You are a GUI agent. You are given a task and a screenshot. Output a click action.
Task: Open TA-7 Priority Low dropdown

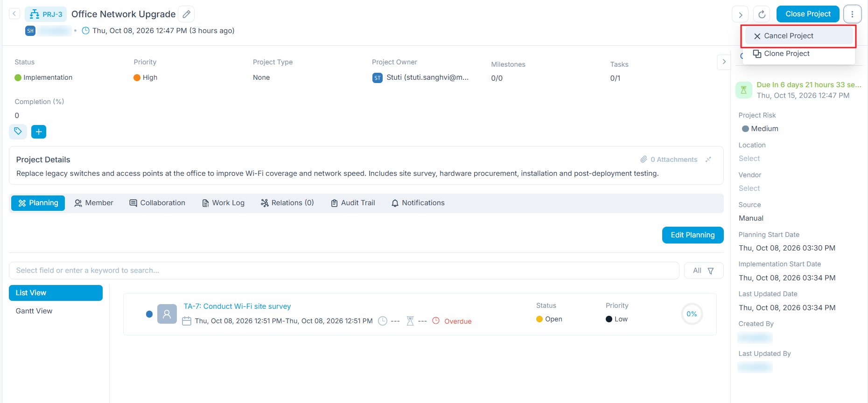tap(617, 319)
